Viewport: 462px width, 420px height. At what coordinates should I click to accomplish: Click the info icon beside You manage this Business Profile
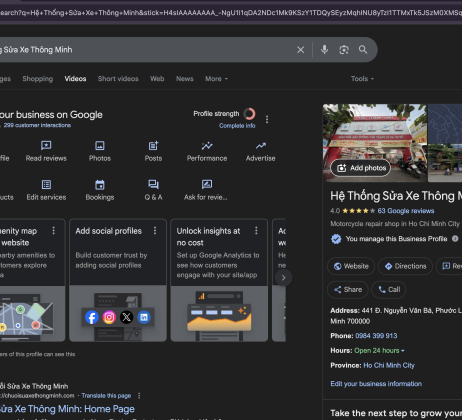(x=455, y=239)
